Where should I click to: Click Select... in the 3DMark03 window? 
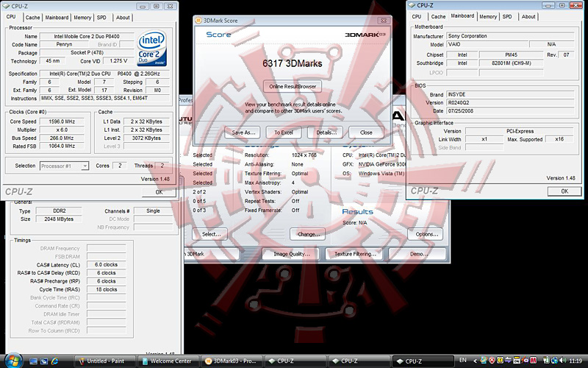pos(211,234)
